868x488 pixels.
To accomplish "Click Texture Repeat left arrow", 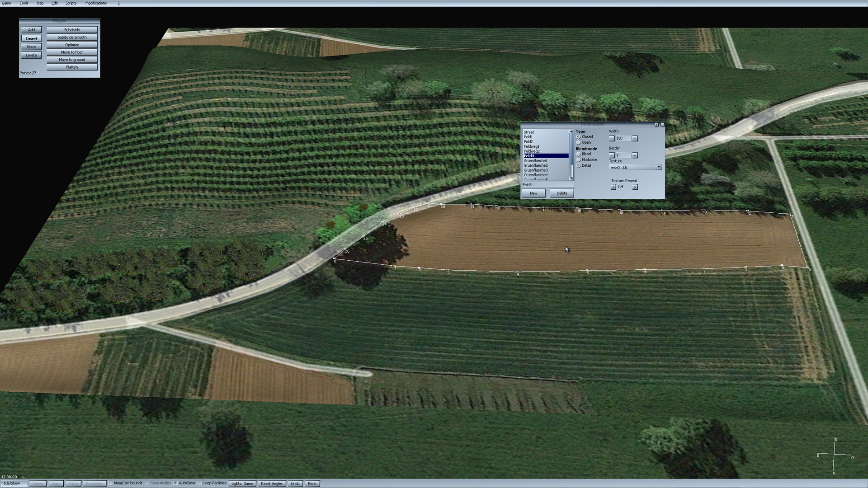I will tap(613, 187).
